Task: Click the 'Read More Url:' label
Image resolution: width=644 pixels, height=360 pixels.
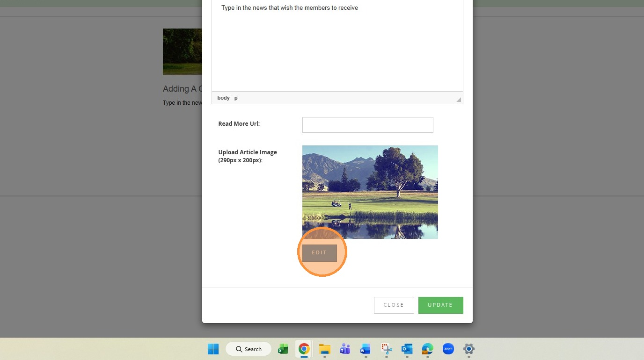Action: coord(239,124)
